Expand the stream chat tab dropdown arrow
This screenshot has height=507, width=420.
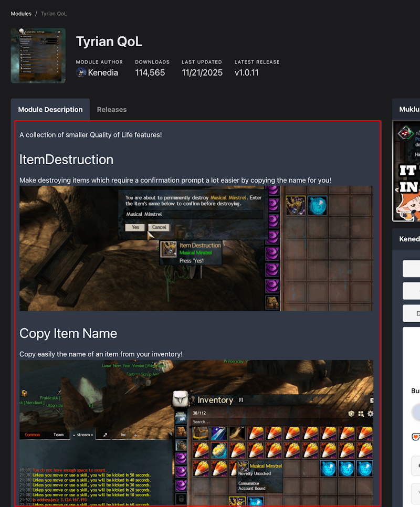[x=74, y=435]
